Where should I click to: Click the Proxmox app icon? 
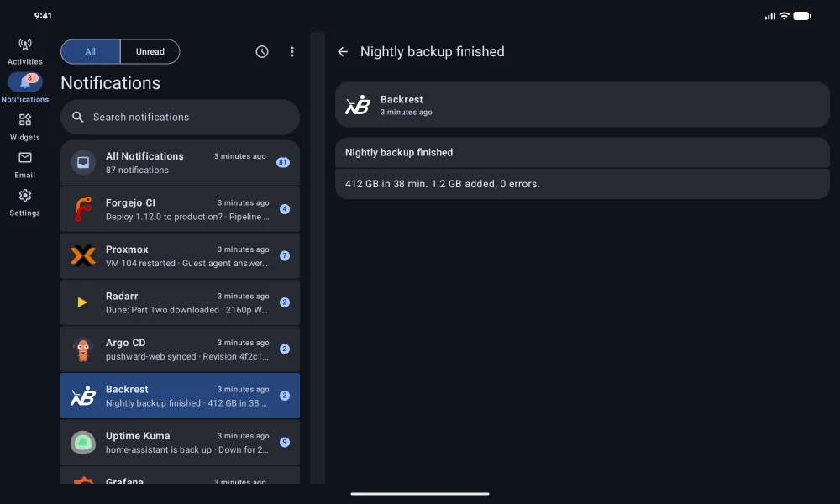[x=83, y=255]
